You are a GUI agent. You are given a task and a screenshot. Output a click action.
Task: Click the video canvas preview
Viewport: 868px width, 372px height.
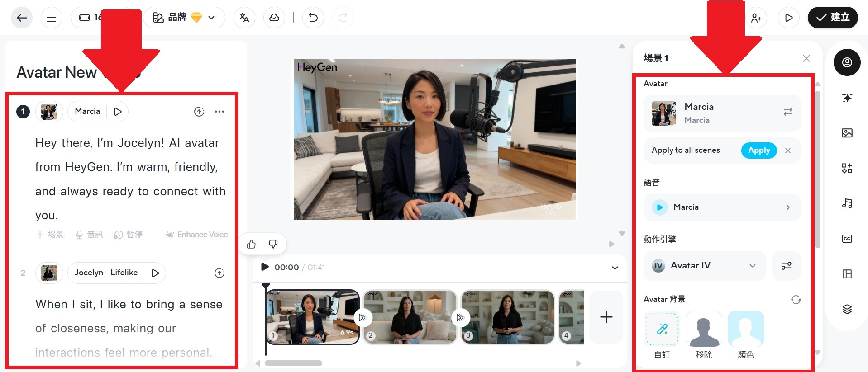[435, 140]
